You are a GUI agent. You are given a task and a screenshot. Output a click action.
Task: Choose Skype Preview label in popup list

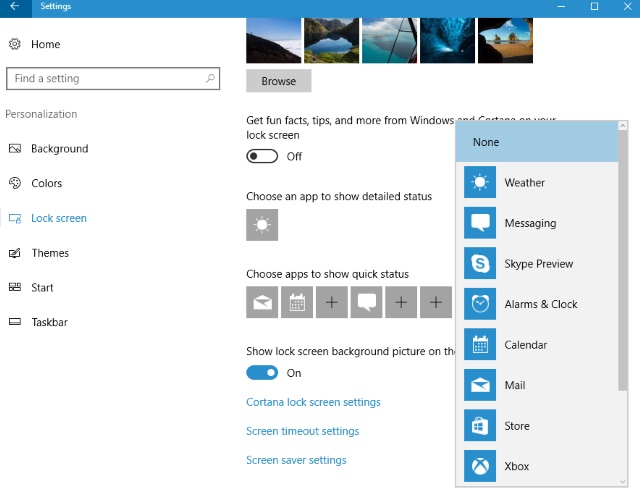539,264
